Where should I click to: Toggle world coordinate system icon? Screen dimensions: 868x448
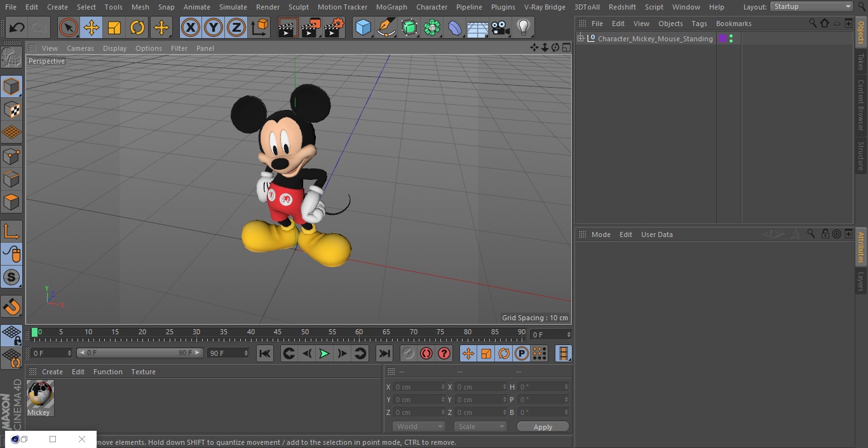260,27
